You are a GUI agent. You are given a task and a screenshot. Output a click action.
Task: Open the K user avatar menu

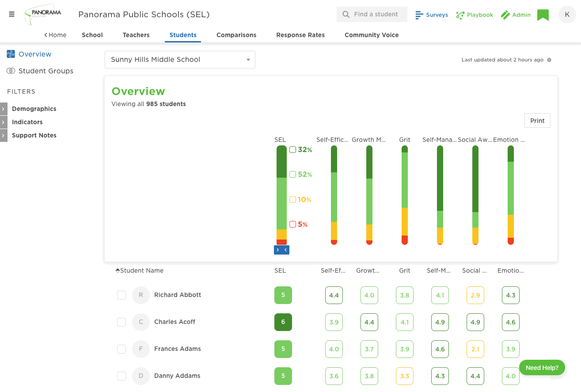(x=567, y=15)
